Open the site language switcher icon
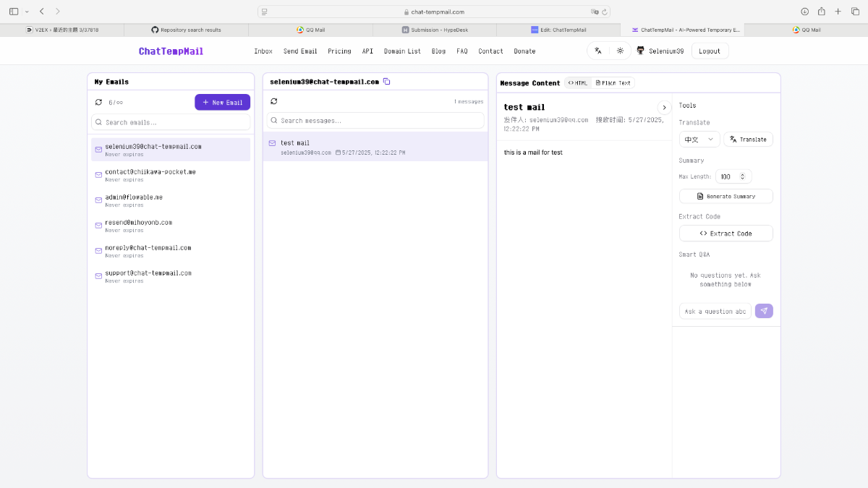 pyautogui.click(x=598, y=51)
